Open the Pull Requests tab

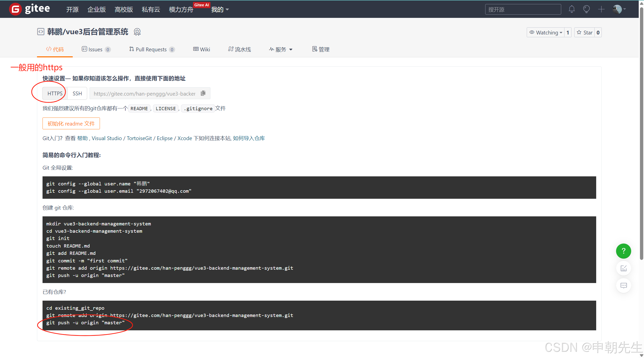tap(152, 49)
